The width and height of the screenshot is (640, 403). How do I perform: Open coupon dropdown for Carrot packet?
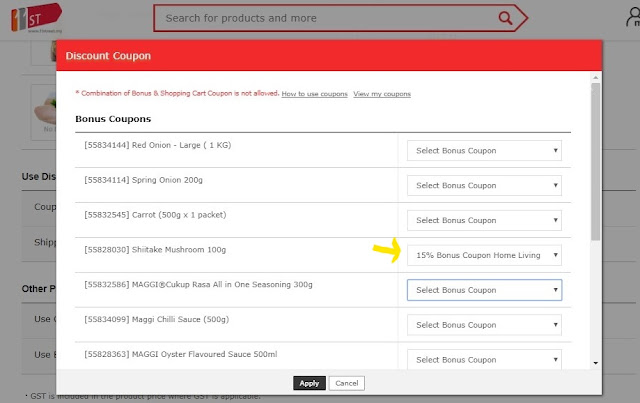coord(484,220)
